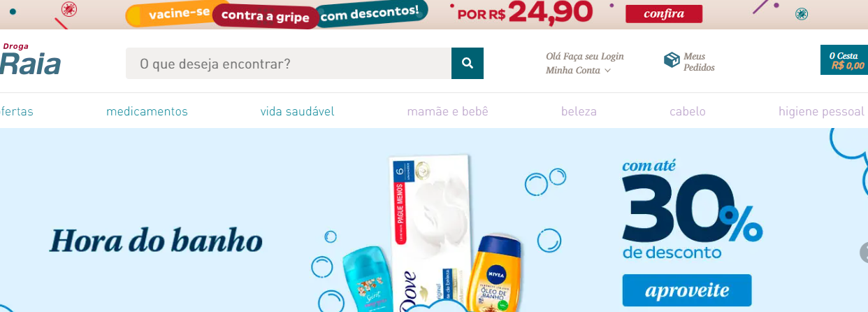The height and width of the screenshot is (312, 868).
Task: Open the medicamentos menu
Action: click(147, 111)
